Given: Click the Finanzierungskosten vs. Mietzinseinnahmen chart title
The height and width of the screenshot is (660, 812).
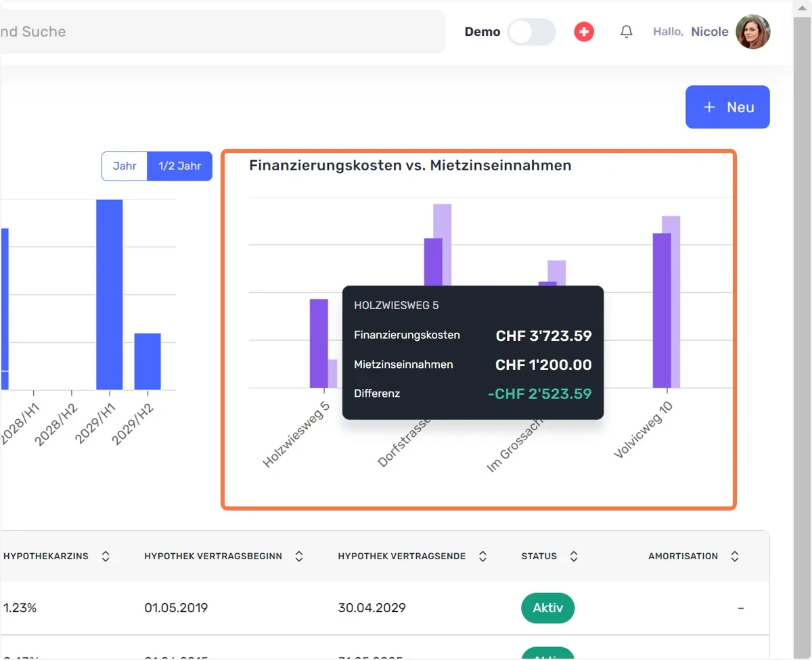Looking at the screenshot, I should [x=410, y=165].
